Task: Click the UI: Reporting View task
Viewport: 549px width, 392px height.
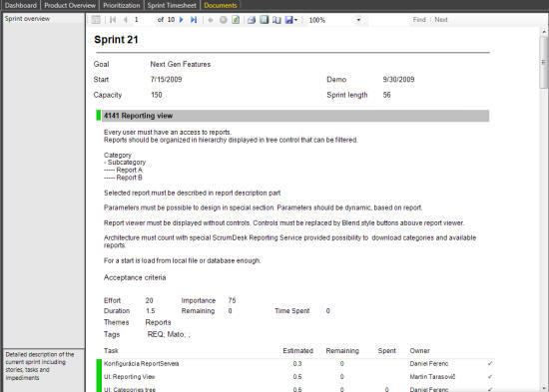Action: pyautogui.click(x=129, y=377)
